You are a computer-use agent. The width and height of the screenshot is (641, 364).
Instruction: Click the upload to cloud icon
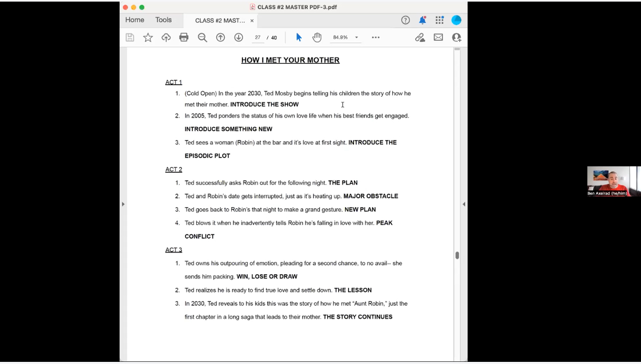(166, 37)
